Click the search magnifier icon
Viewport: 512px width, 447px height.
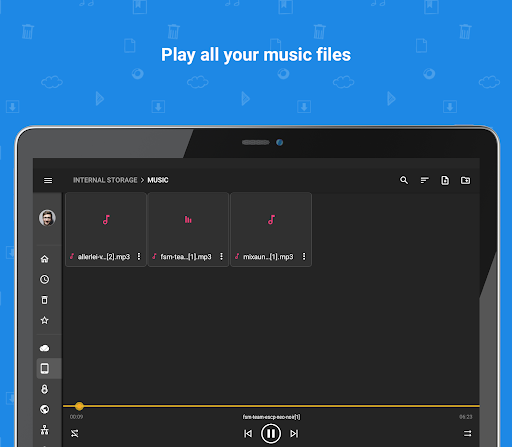coord(404,180)
